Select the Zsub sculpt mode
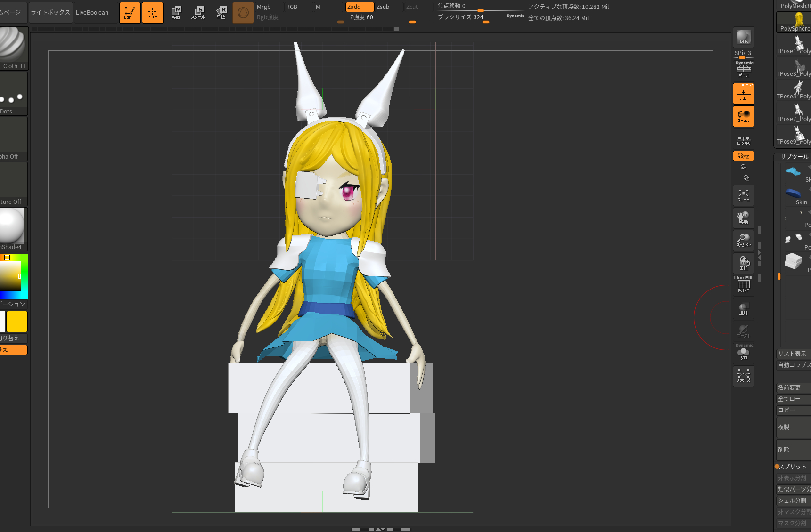The image size is (811, 532). point(389,7)
